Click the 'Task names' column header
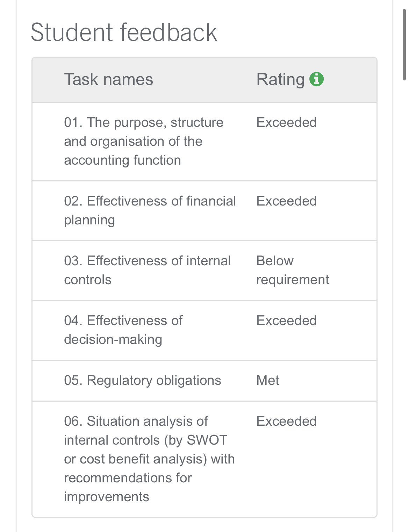Viewport: 409px width, 532px height. click(108, 79)
